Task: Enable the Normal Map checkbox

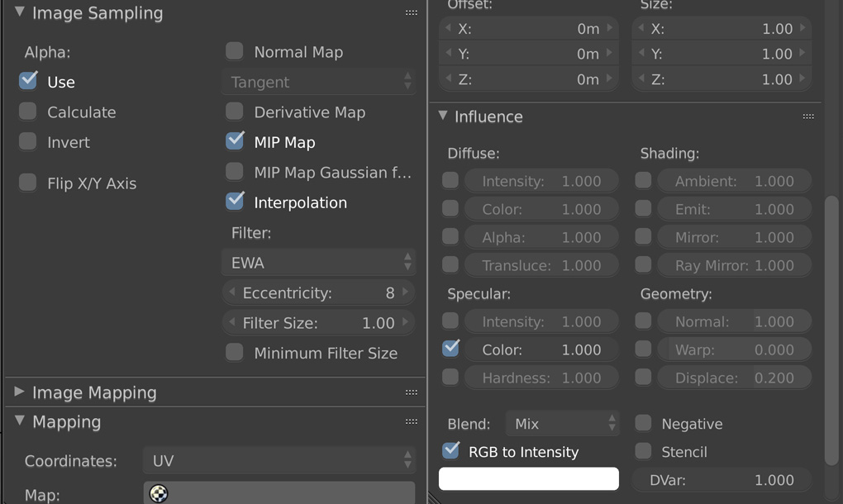Action: coord(235,52)
